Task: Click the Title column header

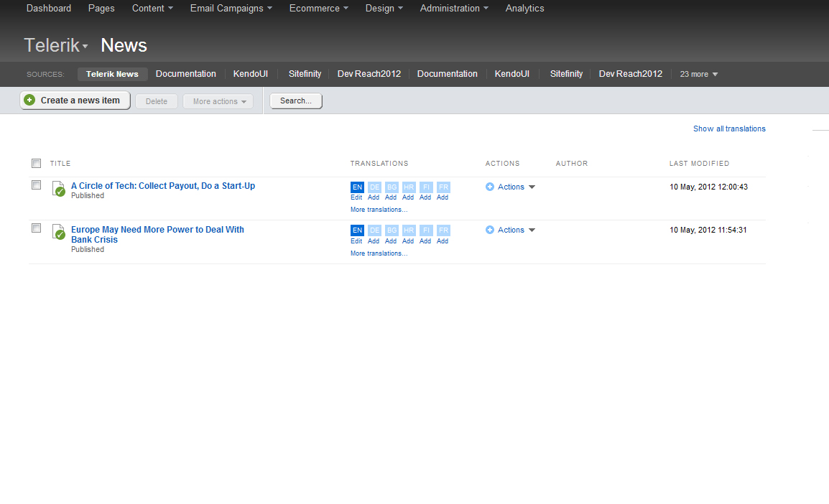Action: [60, 164]
